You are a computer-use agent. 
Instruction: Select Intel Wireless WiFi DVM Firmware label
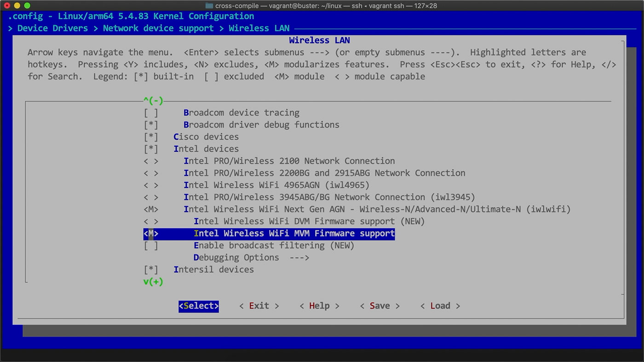309,221
